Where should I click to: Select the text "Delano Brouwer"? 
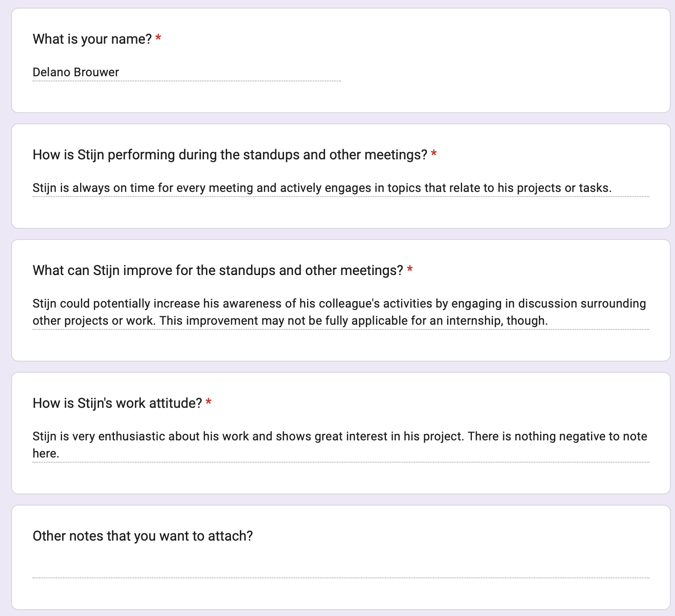[x=75, y=72]
